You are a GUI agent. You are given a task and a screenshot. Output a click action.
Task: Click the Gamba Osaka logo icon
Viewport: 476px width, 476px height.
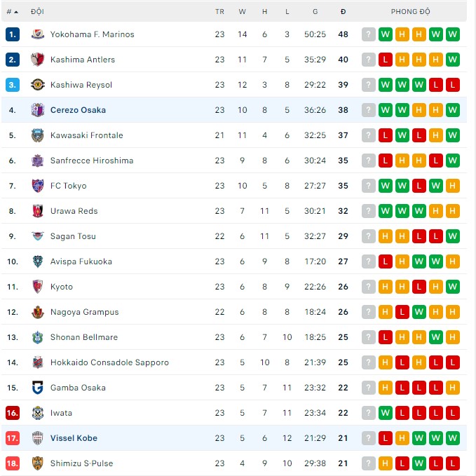click(x=38, y=388)
